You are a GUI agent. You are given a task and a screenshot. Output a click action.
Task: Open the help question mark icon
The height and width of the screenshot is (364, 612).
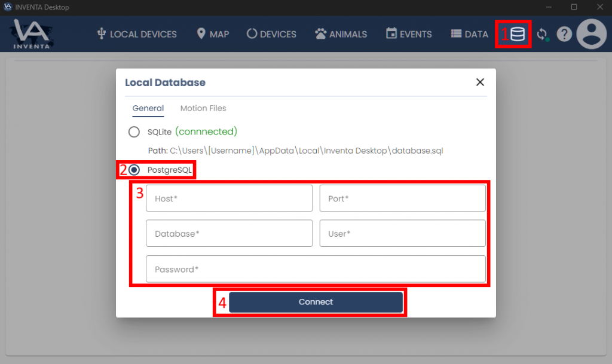(564, 34)
